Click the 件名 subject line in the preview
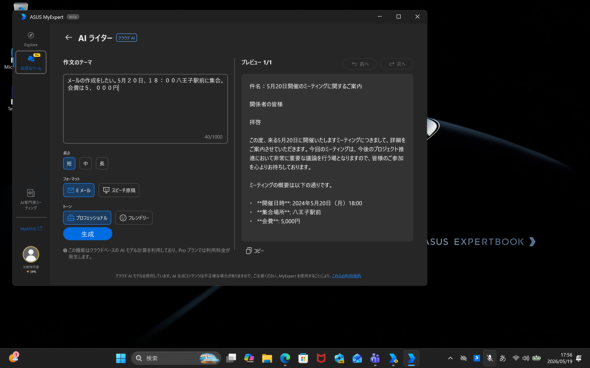Viewport: 590px width, 368px height. coord(306,86)
